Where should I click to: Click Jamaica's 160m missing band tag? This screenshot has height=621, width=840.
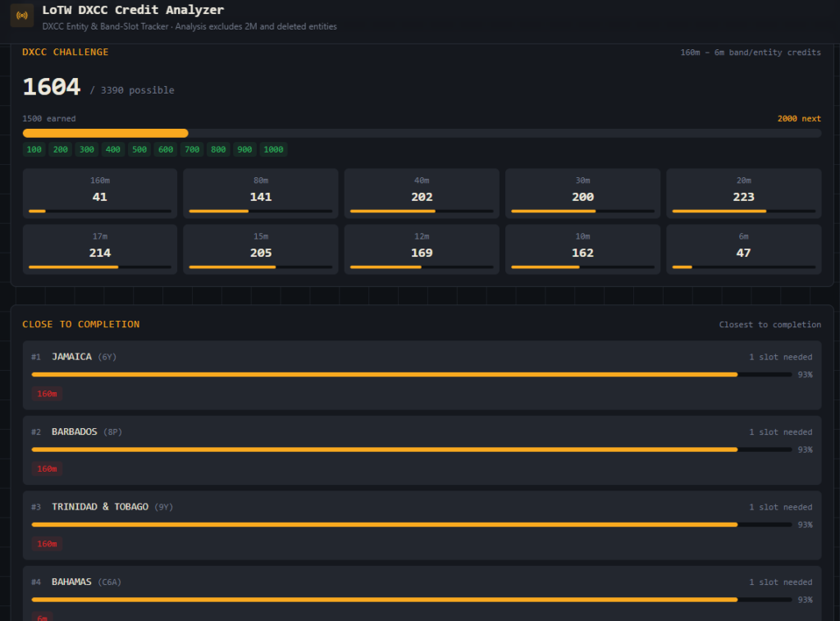pos(47,394)
